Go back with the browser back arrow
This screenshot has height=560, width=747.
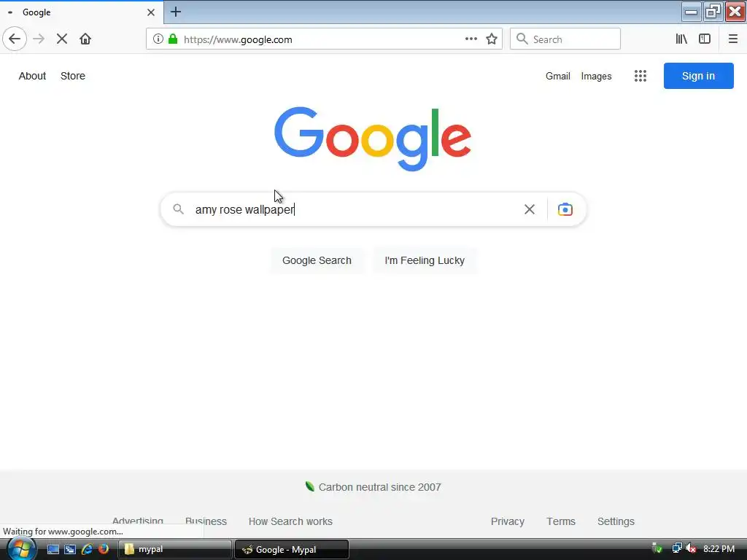tap(15, 39)
